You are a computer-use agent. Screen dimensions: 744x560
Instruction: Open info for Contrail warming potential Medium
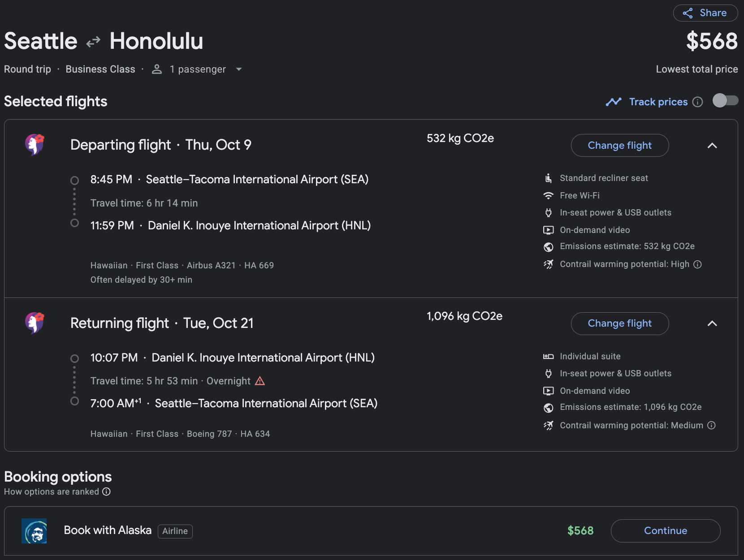click(711, 426)
